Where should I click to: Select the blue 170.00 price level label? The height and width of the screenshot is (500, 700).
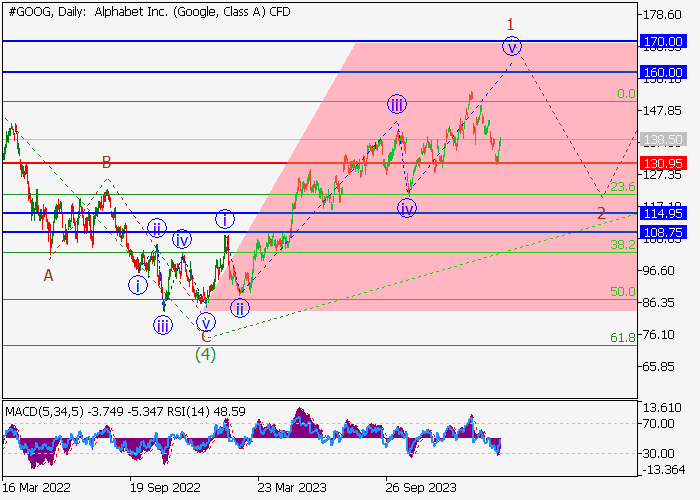663,42
